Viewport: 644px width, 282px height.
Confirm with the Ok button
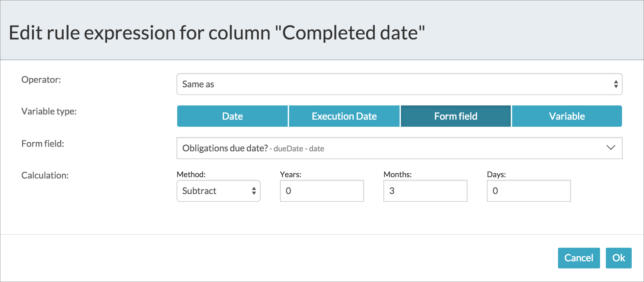click(x=618, y=258)
